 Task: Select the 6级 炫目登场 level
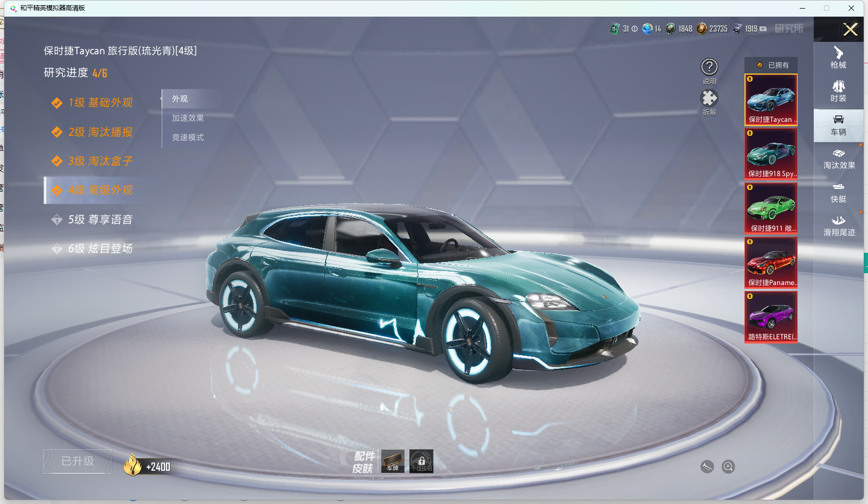click(x=100, y=249)
